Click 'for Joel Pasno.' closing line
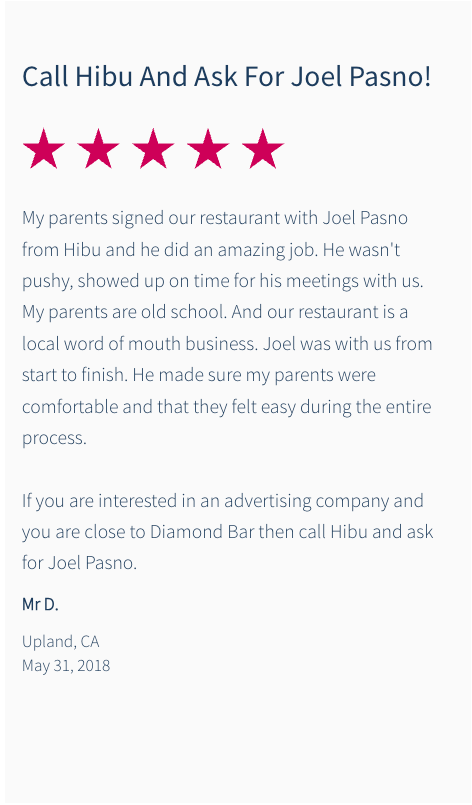This screenshot has height=805, width=472. point(79,563)
